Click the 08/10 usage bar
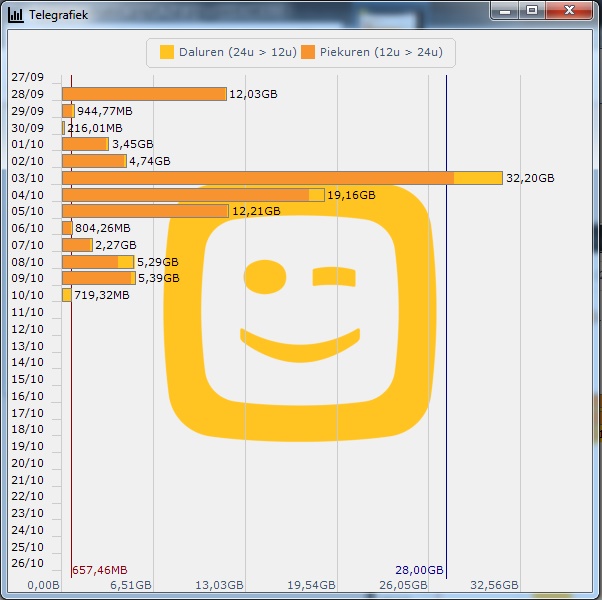Viewport: 602px width, 600px height. coord(98,262)
